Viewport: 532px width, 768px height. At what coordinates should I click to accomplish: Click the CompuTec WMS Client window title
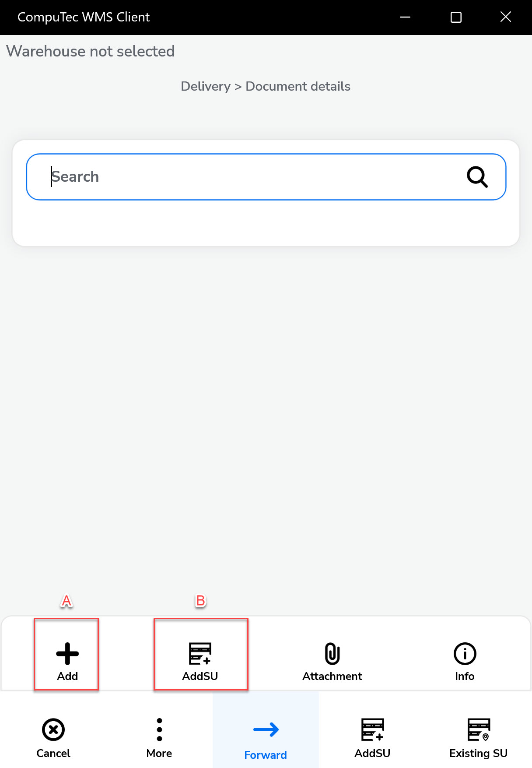pos(84,17)
